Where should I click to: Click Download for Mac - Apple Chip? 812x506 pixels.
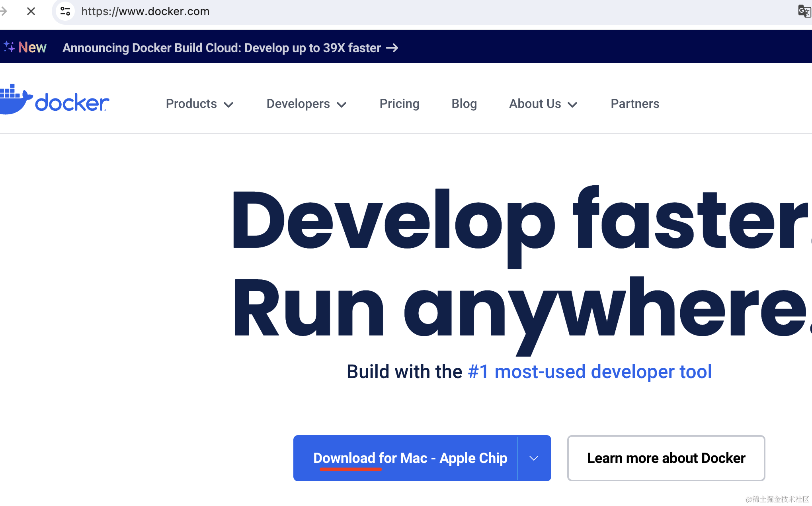[410, 458]
